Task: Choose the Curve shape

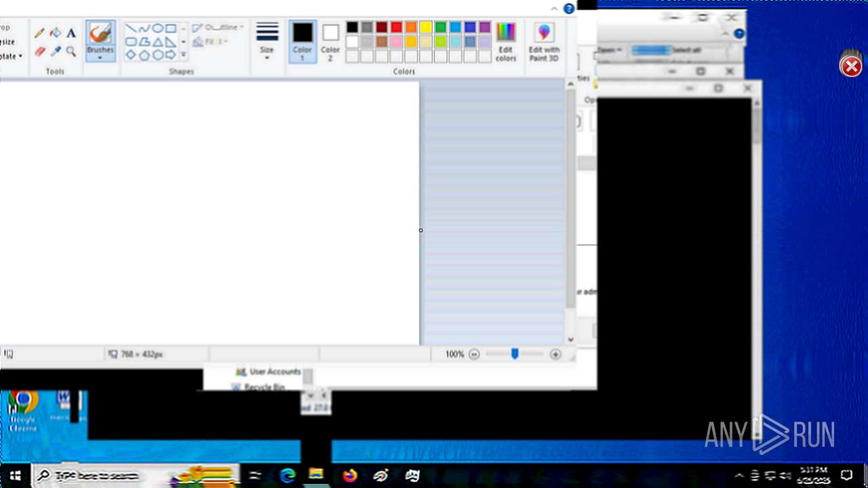Action: tap(144, 28)
